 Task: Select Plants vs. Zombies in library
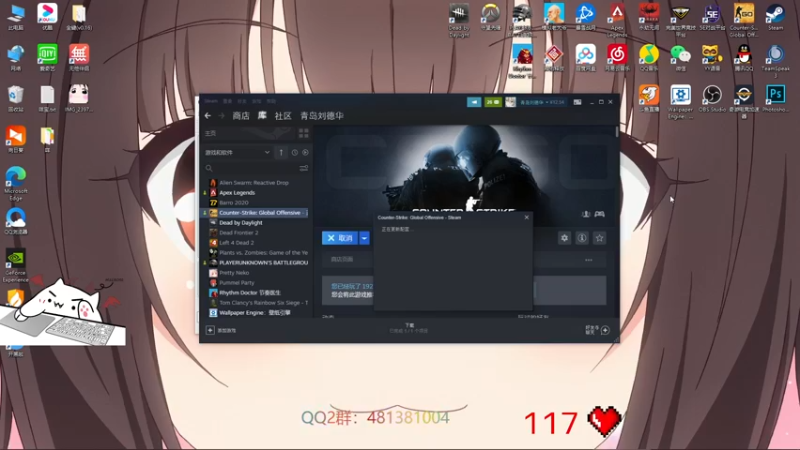click(x=258, y=253)
